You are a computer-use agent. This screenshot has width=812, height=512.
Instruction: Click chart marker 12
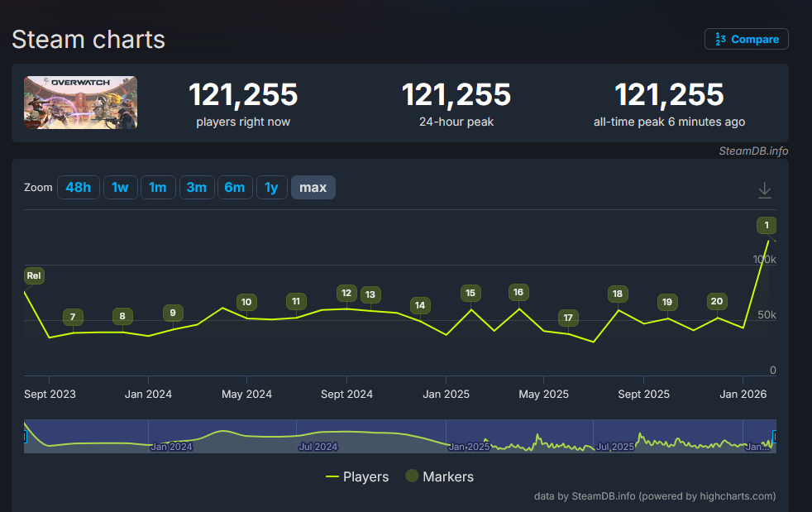346,294
